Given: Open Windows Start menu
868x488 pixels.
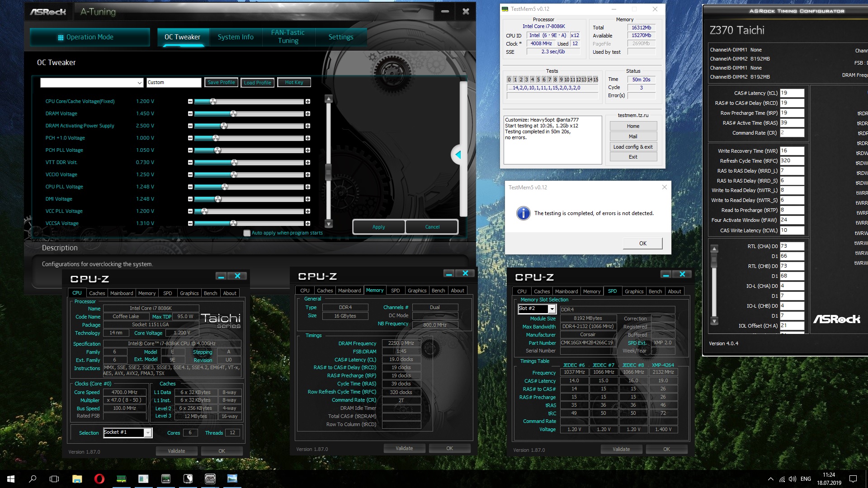Looking at the screenshot, I should tap(11, 479).
